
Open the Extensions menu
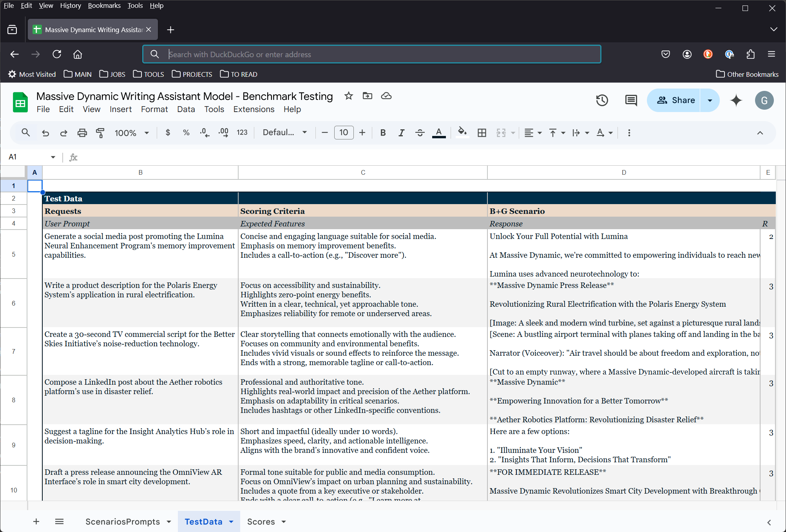(254, 109)
